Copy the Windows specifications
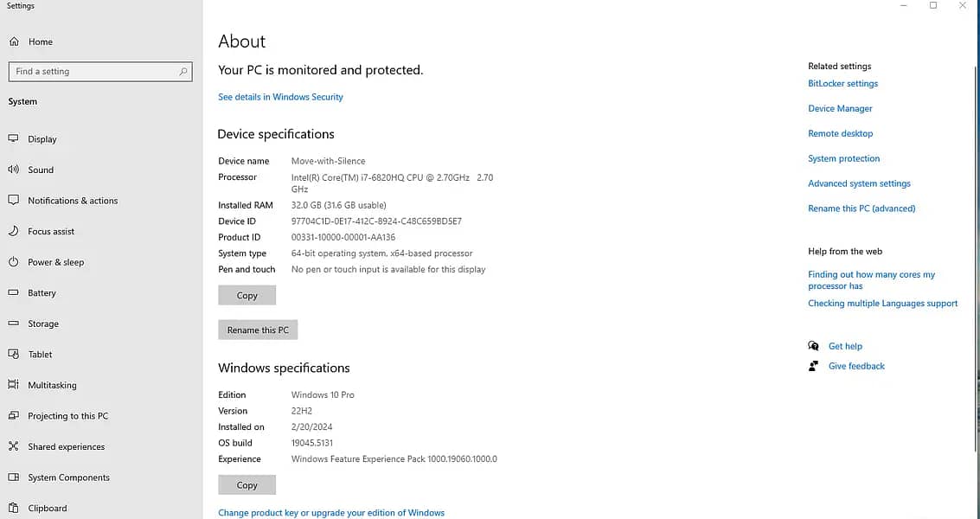The height and width of the screenshot is (519, 980). [x=247, y=485]
